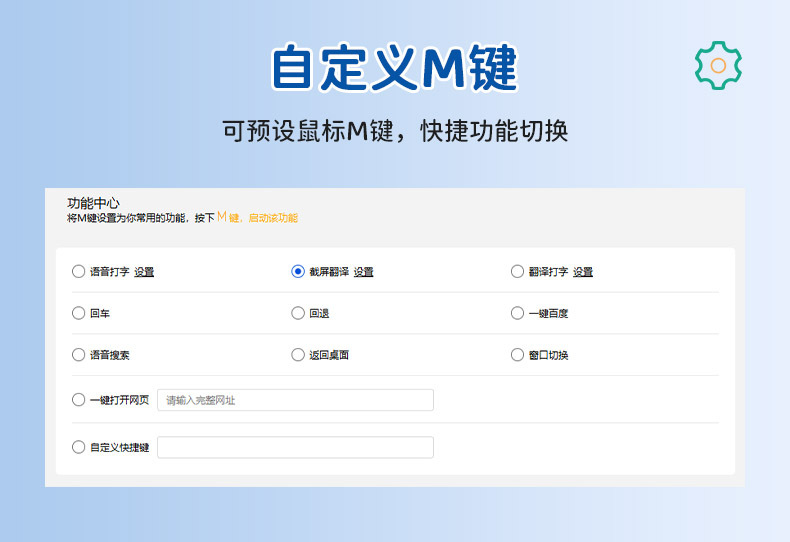The width and height of the screenshot is (790, 542).
Task: Set M key to 窗口切换
Action: pos(517,354)
